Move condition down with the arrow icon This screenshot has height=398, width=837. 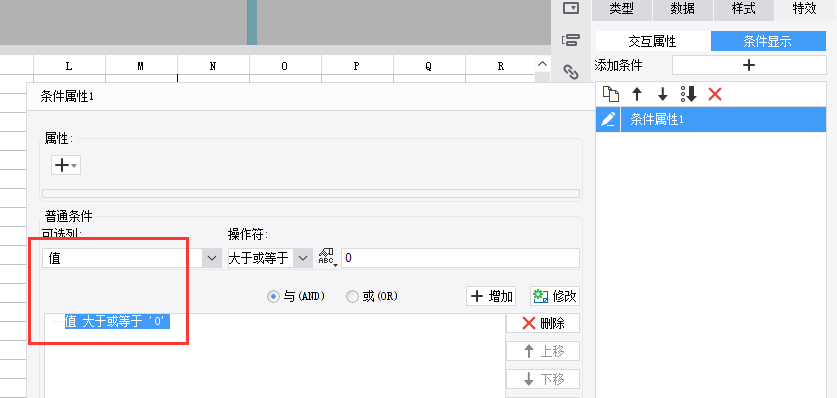coord(662,94)
